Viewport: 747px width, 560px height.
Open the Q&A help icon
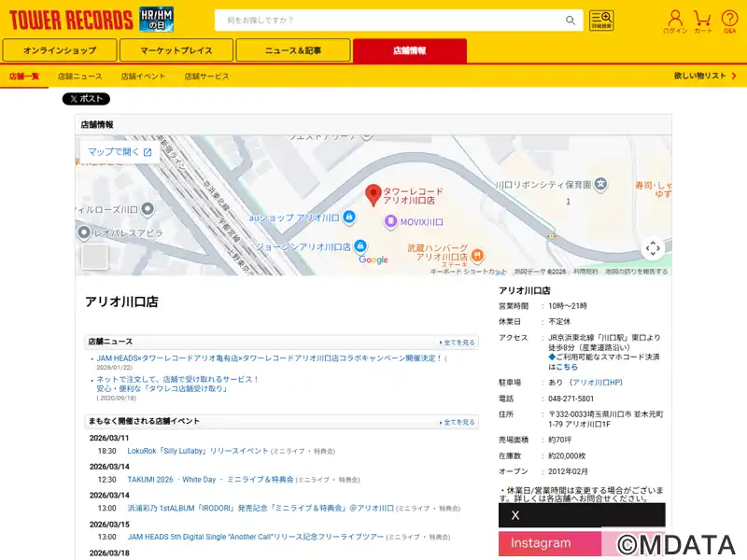(729, 21)
